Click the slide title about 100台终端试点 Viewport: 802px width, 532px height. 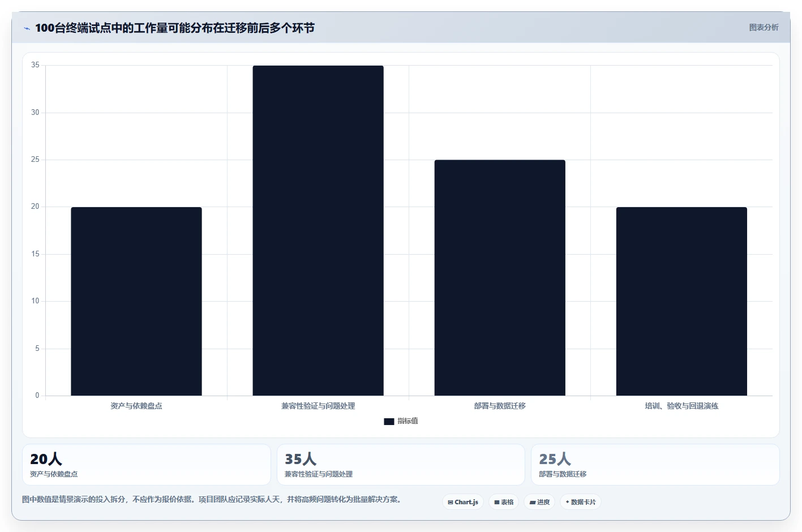coord(175,28)
